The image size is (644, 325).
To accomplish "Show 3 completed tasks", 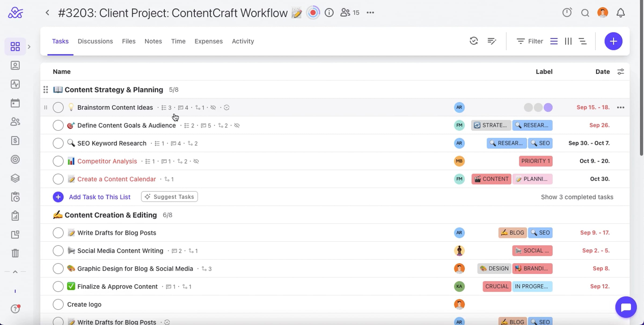I will [577, 197].
